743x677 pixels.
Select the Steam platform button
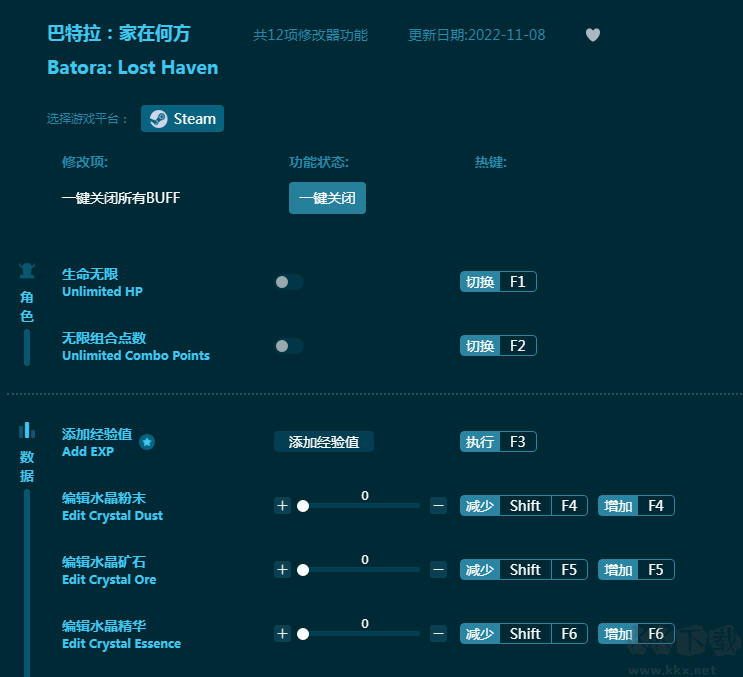tap(182, 118)
